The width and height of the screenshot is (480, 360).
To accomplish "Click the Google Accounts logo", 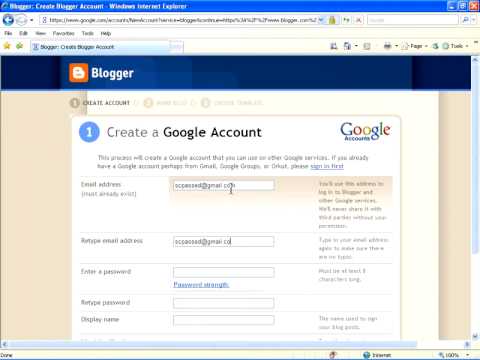I will 365,131.
